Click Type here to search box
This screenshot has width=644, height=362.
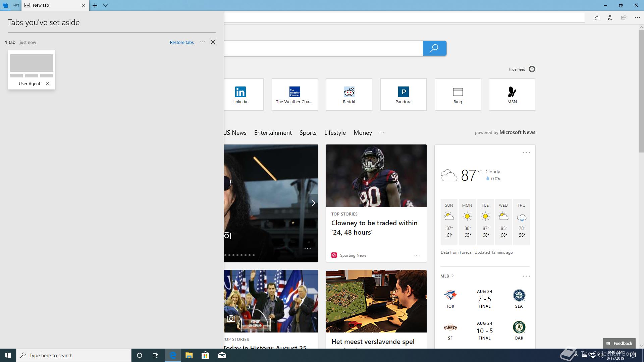click(x=74, y=355)
